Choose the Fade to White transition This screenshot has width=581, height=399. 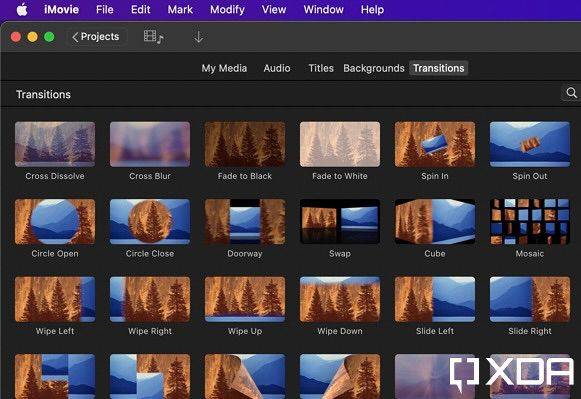tap(340, 144)
